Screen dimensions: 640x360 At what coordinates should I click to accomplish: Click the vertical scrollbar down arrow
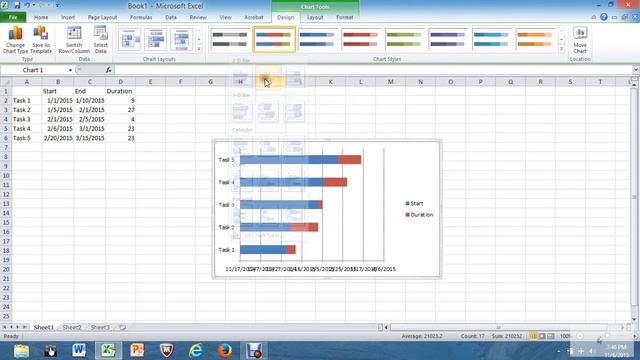pos(634,319)
